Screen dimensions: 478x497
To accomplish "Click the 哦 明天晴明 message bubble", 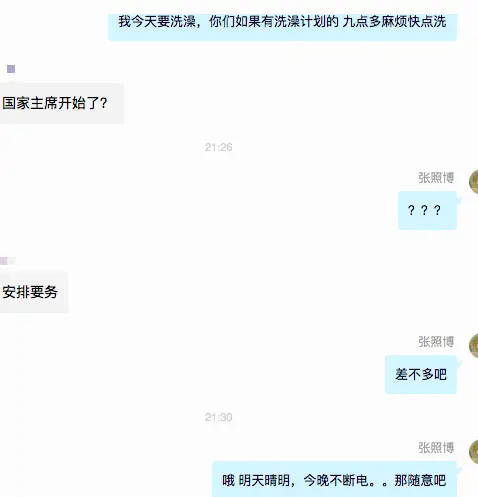I will click(x=334, y=479).
